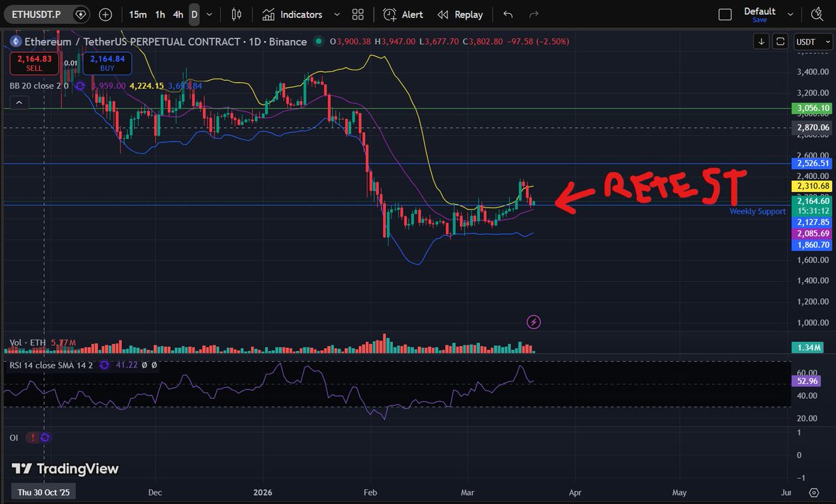Screen dimensions: 836x504
Task: Click the BB 20 close 2 0 indicator legend
Action: click(38, 86)
